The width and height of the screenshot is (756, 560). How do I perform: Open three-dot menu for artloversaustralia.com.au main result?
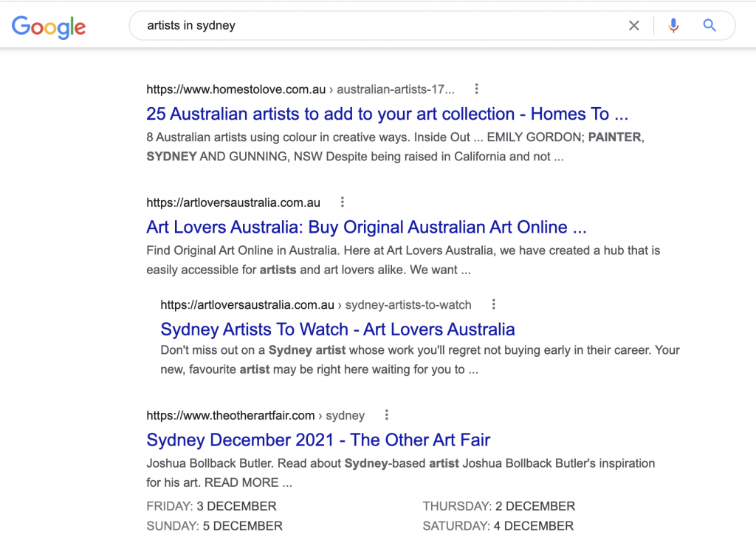pyautogui.click(x=343, y=202)
